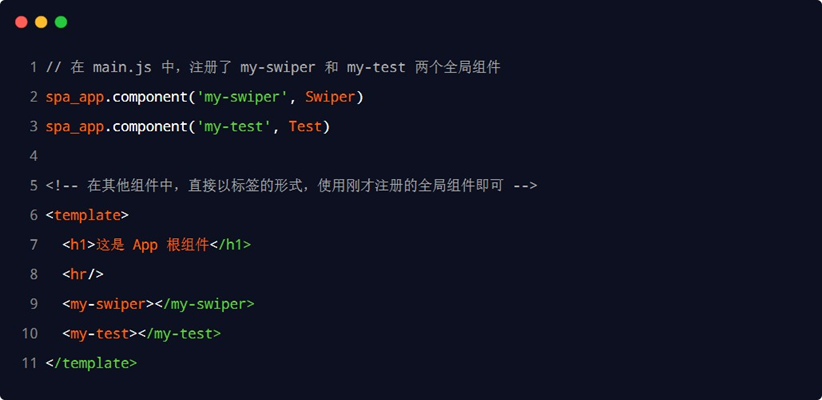Screen dimensions: 822x400
Task: Click the Swiper identifier on line 2
Action: click(330, 98)
